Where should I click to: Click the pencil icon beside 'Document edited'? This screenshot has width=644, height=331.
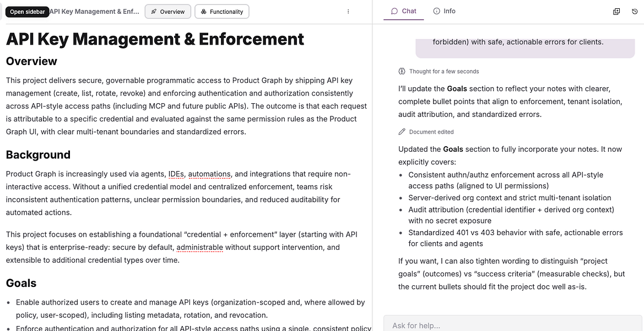pos(402,132)
